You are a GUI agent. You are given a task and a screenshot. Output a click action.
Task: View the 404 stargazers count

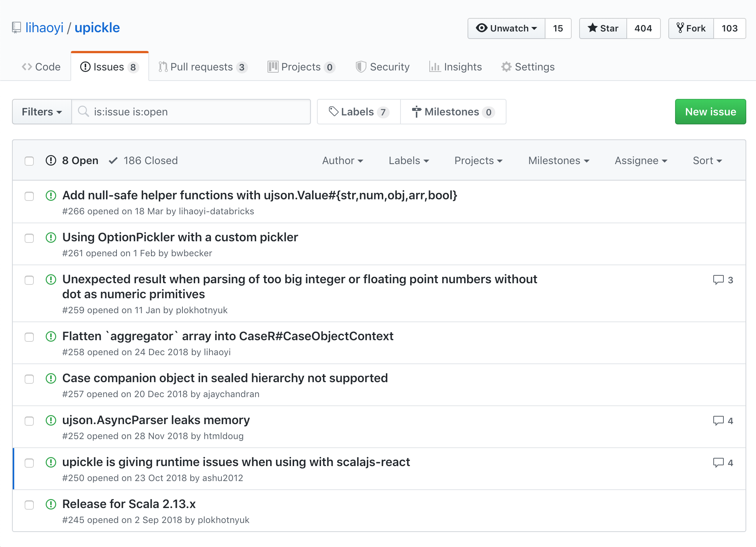coord(643,28)
